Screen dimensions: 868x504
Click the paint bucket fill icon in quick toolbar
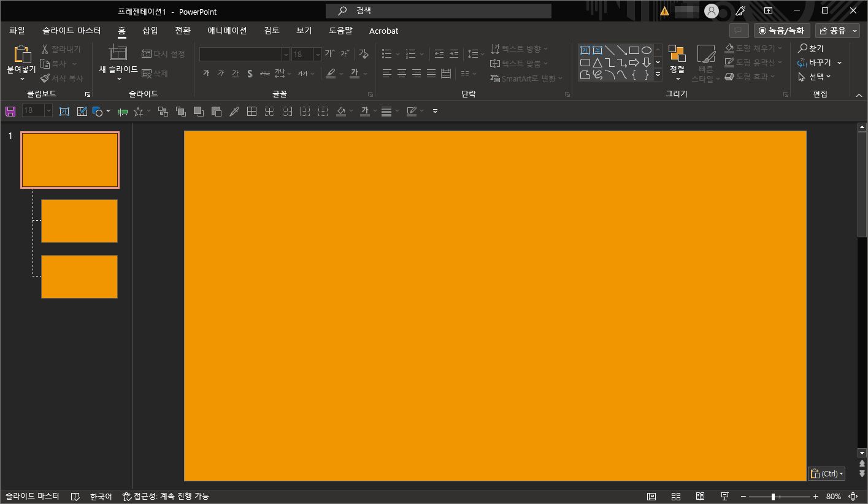click(x=342, y=111)
